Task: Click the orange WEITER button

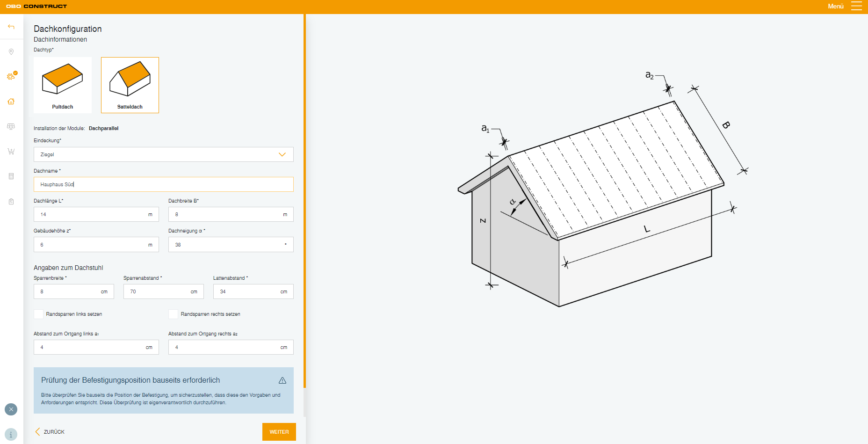Action: [x=279, y=432]
